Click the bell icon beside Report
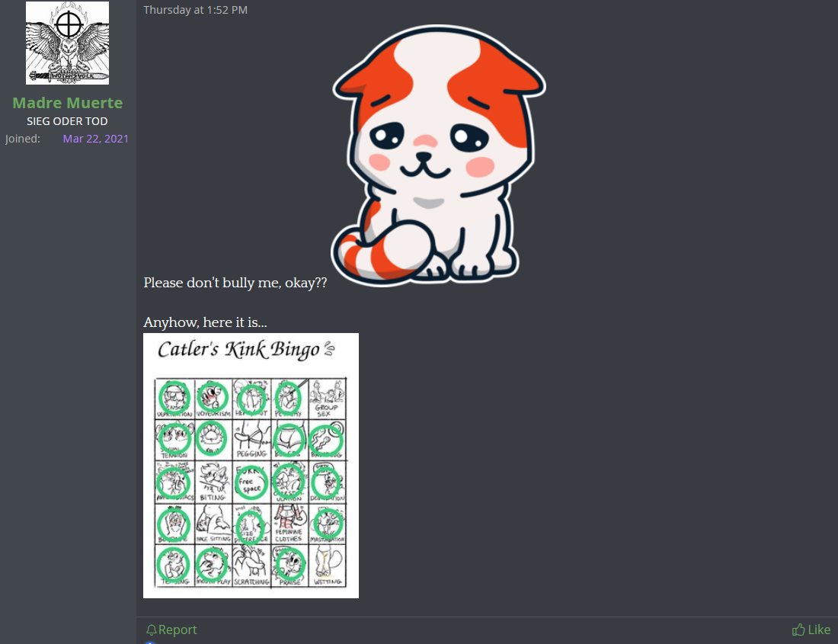The image size is (838, 644). tap(152, 630)
